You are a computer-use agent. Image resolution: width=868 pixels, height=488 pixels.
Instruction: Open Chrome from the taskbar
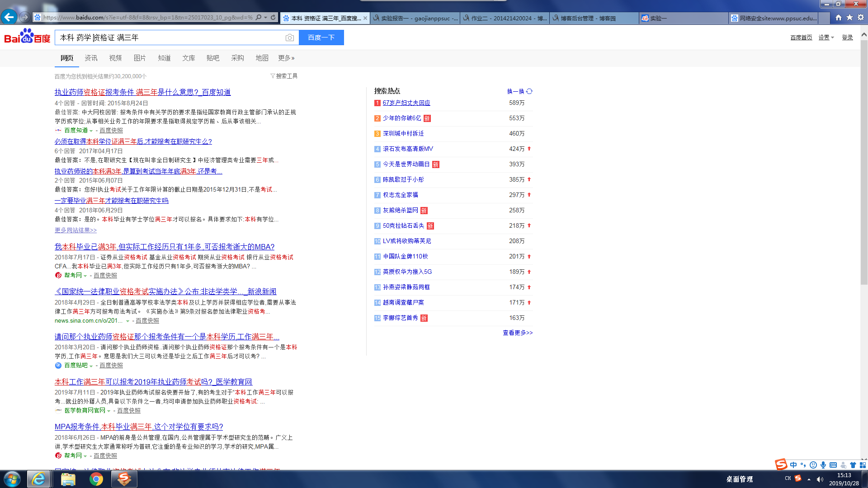click(96, 479)
